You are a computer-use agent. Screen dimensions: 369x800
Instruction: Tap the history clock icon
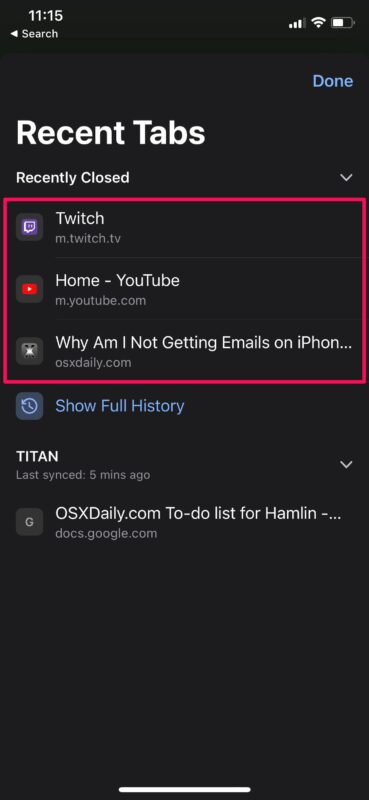click(x=29, y=406)
